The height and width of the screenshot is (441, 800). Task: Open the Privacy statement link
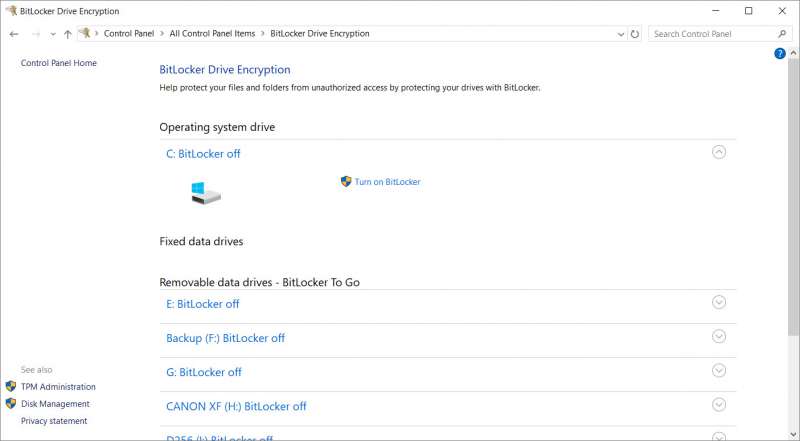click(54, 421)
